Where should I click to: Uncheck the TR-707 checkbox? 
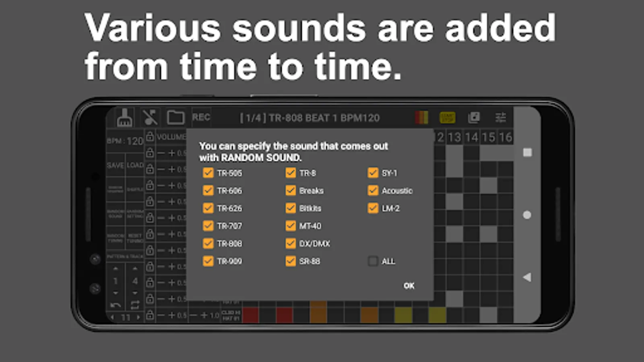(208, 226)
